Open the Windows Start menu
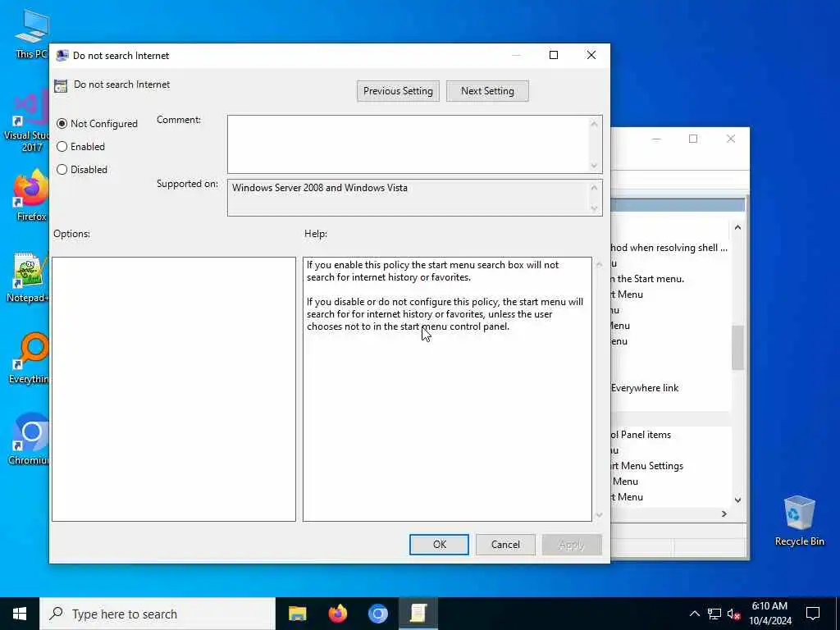Image resolution: width=840 pixels, height=630 pixels. [20, 614]
